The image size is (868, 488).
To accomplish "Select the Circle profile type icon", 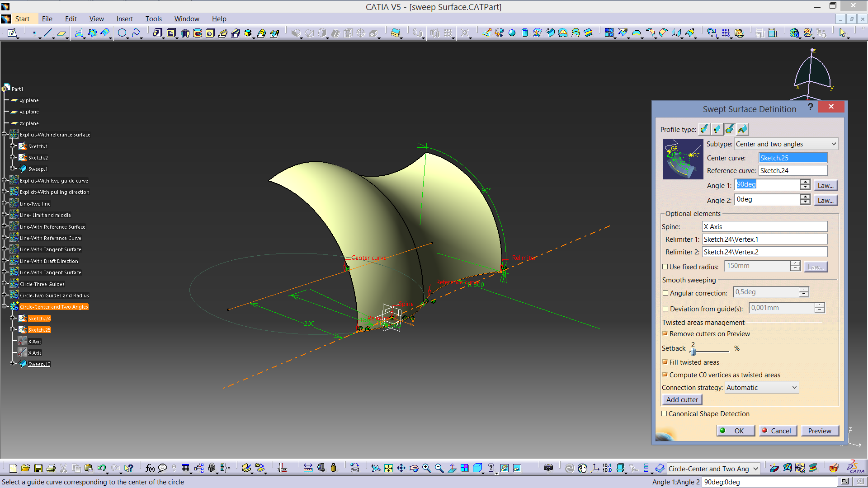I will pyautogui.click(x=730, y=129).
